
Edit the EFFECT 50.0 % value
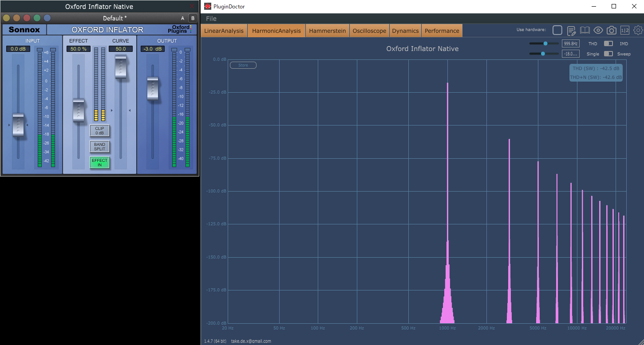(x=79, y=49)
